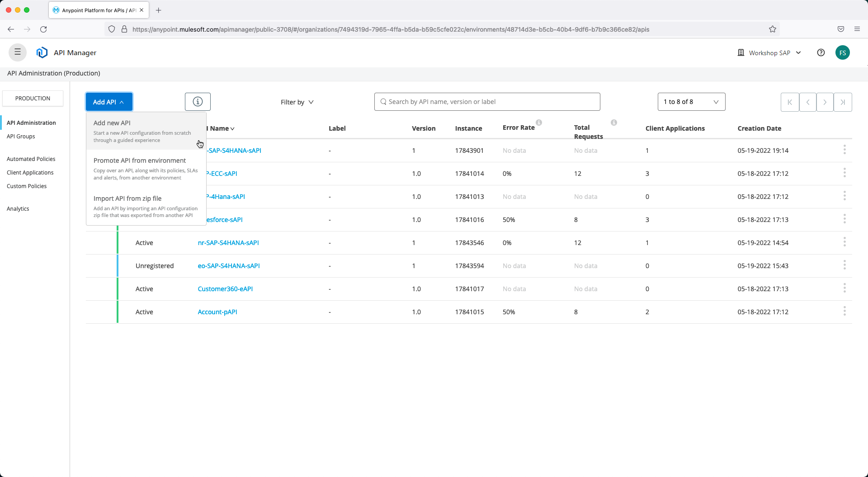This screenshot has width=868, height=477.
Task: Open the 1 to 8 of 8 pagination dropdown
Action: tap(691, 102)
